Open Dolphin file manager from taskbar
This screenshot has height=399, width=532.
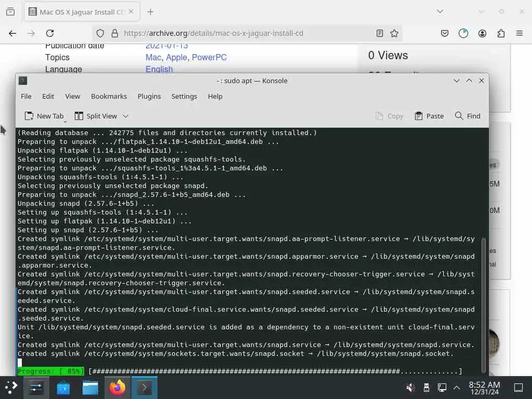pos(90,388)
